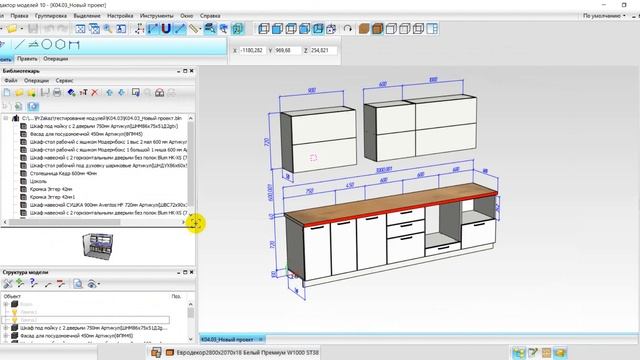Image resolution: width=640 pixels, height=360 pixels.
Task: Toggle the magnet snap icon
Action: tap(166, 29)
